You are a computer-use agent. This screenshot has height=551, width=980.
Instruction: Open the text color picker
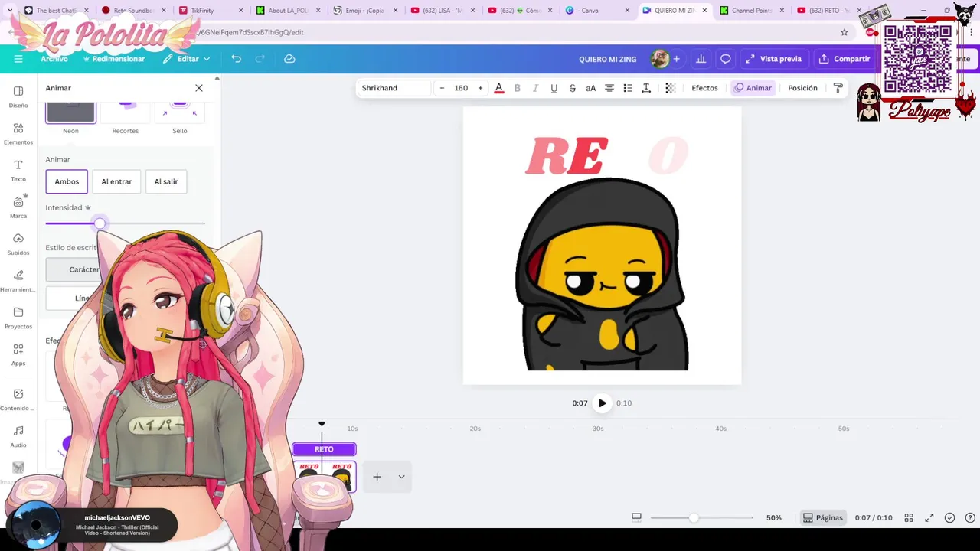point(499,88)
